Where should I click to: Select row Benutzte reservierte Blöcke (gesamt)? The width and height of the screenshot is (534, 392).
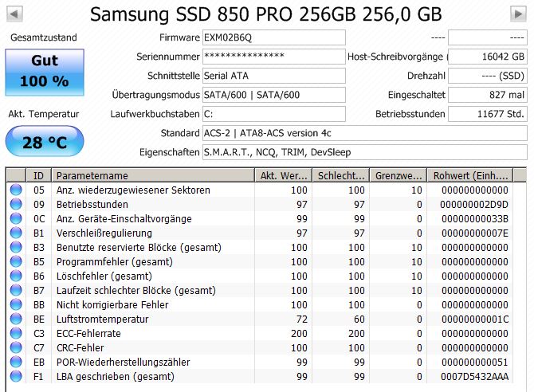point(260,247)
